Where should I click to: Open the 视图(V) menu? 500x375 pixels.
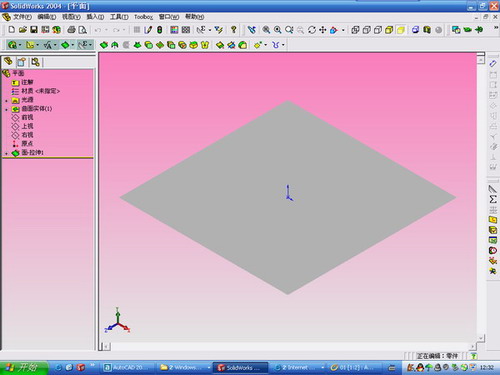point(71,17)
